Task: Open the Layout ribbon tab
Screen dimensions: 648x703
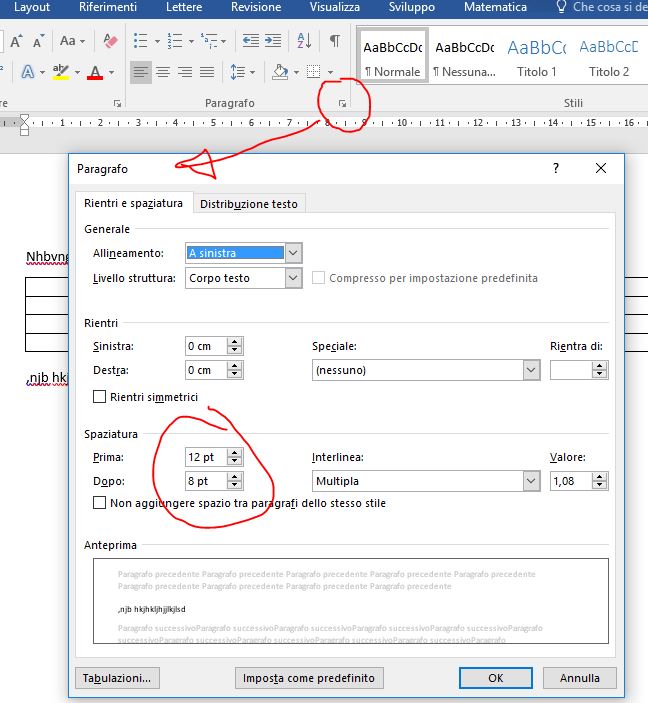Action: pyautogui.click(x=32, y=7)
